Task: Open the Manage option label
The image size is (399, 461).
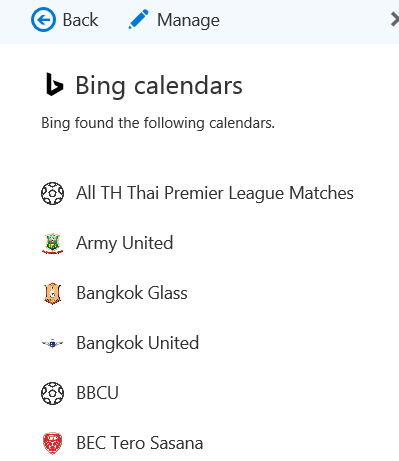Action: click(188, 20)
